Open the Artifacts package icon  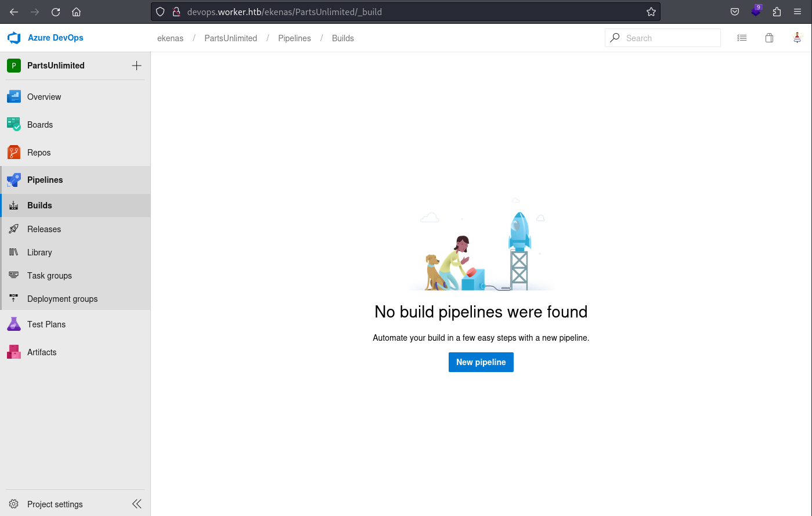coord(14,352)
